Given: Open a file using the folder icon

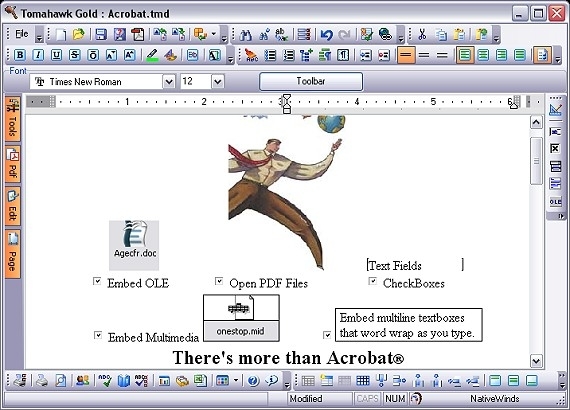Looking at the screenshot, I should click(x=78, y=35).
